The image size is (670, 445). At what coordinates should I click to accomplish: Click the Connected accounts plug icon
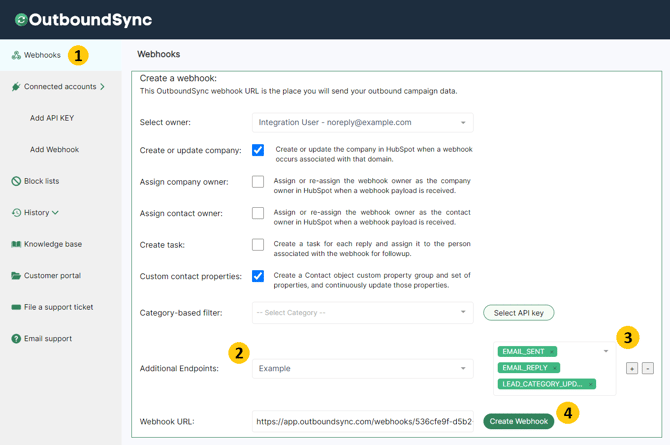click(16, 87)
